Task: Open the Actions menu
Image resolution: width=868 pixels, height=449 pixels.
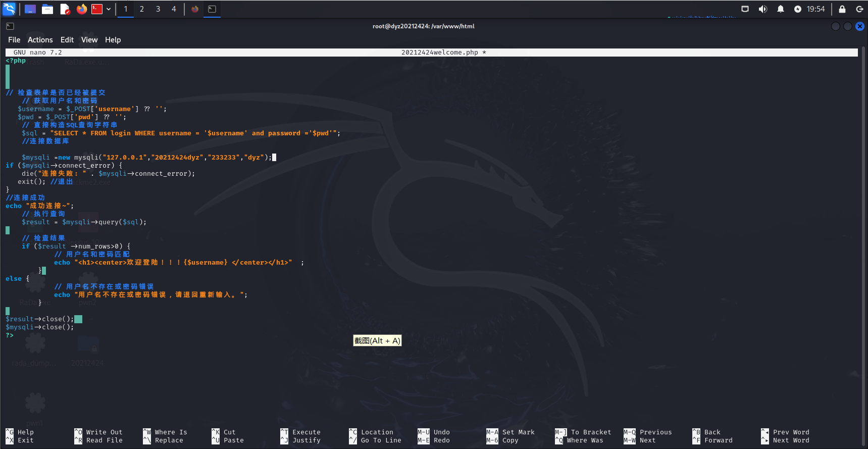Action: coord(40,40)
